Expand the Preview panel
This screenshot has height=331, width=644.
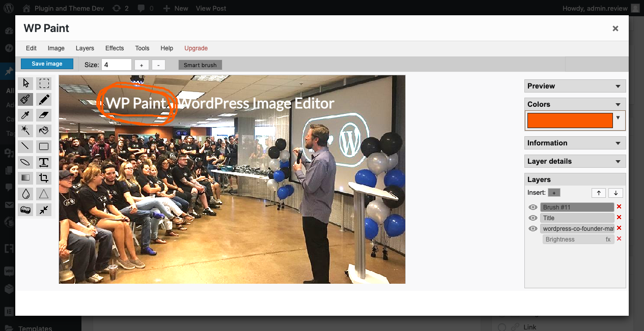(x=575, y=85)
